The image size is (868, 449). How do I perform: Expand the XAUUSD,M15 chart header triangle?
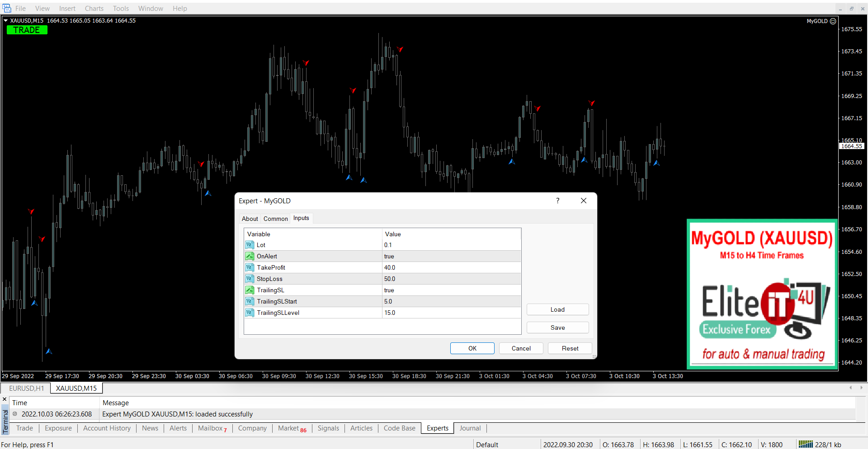pyautogui.click(x=6, y=21)
